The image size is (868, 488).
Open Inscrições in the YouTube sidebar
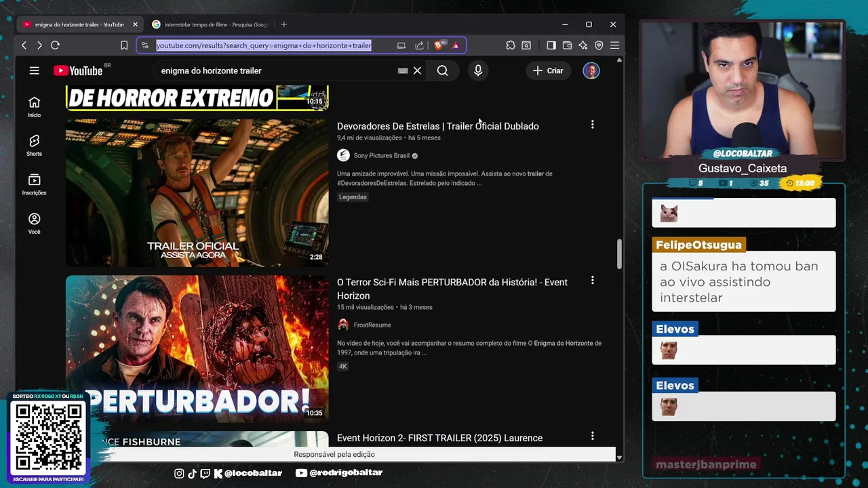point(34,184)
